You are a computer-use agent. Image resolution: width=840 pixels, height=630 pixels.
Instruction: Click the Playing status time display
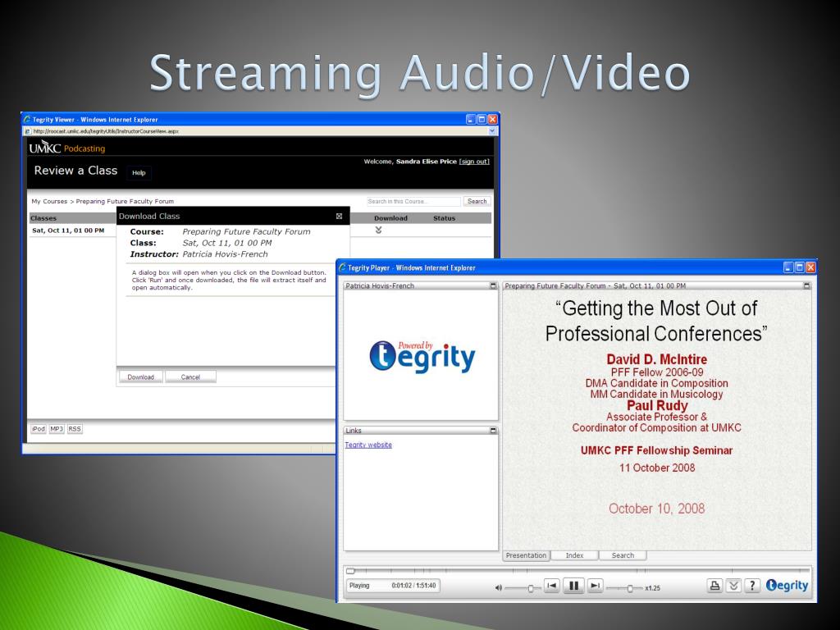(x=393, y=586)
